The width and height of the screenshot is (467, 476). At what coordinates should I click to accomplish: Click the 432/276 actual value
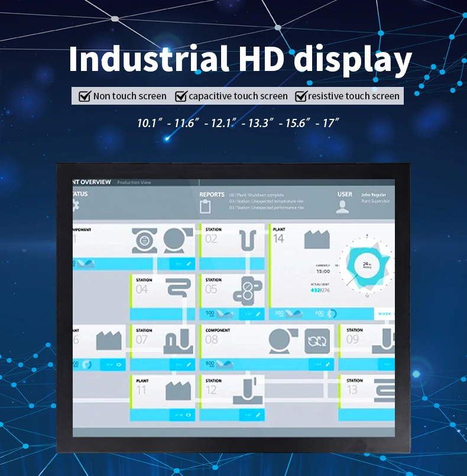click(320, 290)
